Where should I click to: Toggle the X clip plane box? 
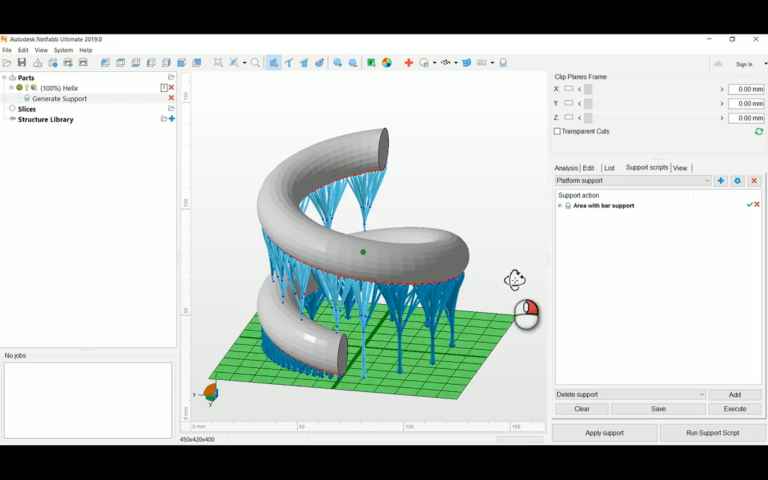pyautogui.click(x=569, y=89)
